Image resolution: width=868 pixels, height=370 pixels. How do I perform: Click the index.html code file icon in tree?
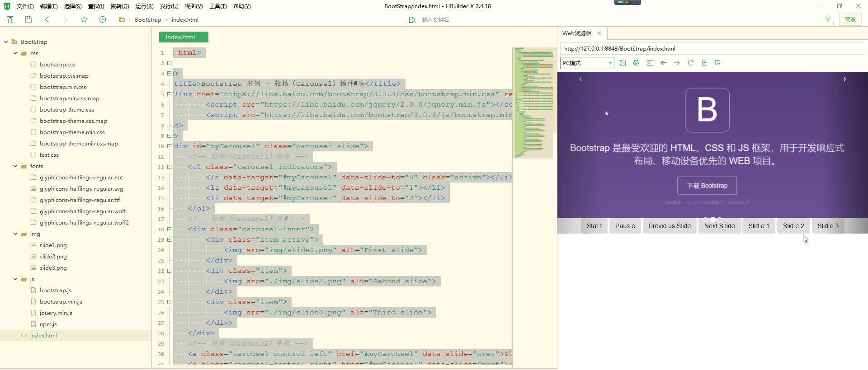coord(24,335)
